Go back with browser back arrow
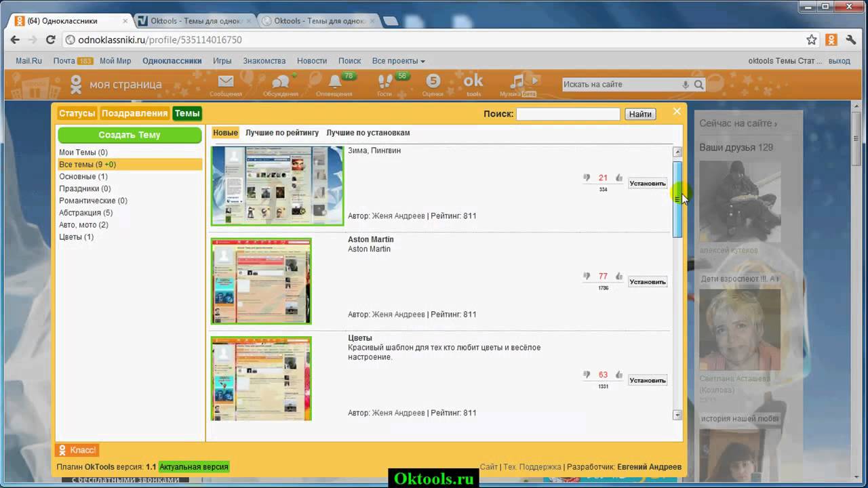Viewport: 868px width, 488px height. click(15, 40)
